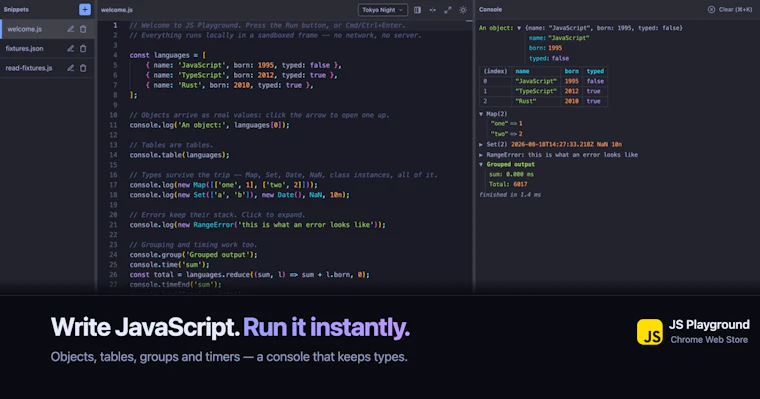760x399 pixels.
Task: Expand the RangeError stack trace
Action: [x=481, y=155]
